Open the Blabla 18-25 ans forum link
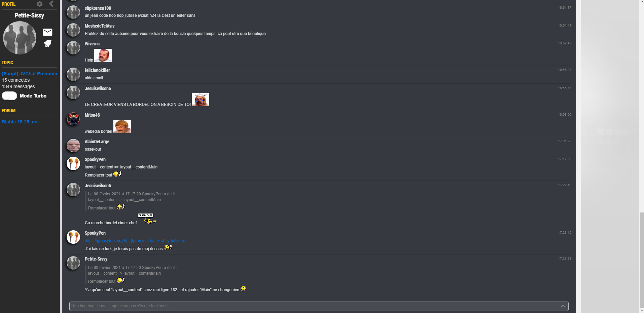Image resolution: width=644 pixels, height=313 pixels. (x=20, y=122)
